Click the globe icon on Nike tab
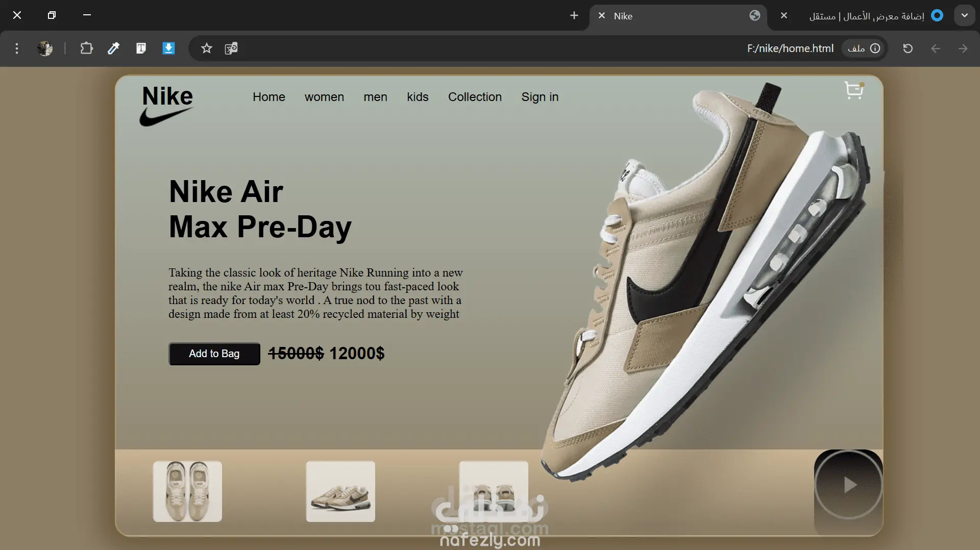This screenshot has width=980, height=550. [x=755, y=16]
